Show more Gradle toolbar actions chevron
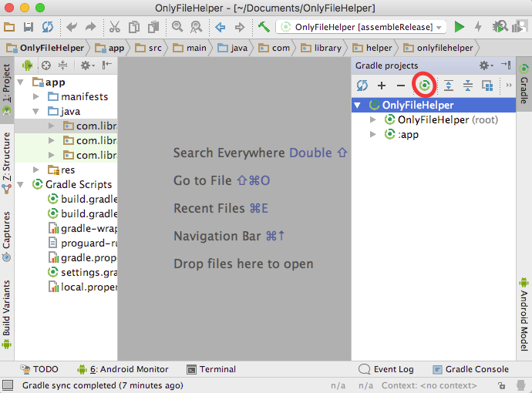 coord(509,85)
